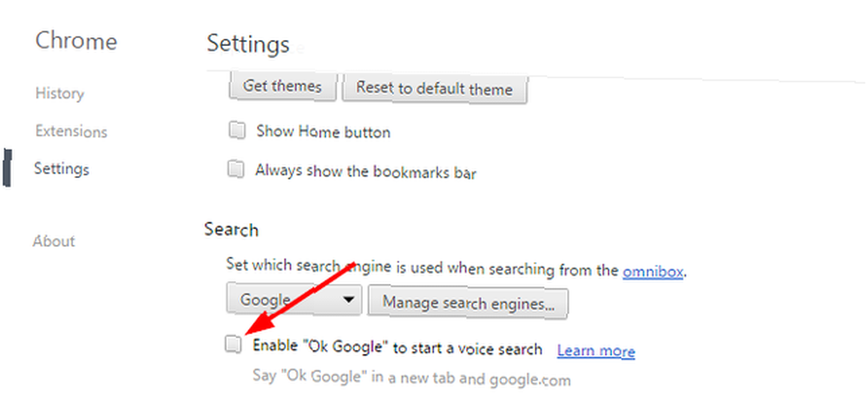Viewport: 868px width, 408px height.
Task: Click the Get themes button
Action: 282,88
